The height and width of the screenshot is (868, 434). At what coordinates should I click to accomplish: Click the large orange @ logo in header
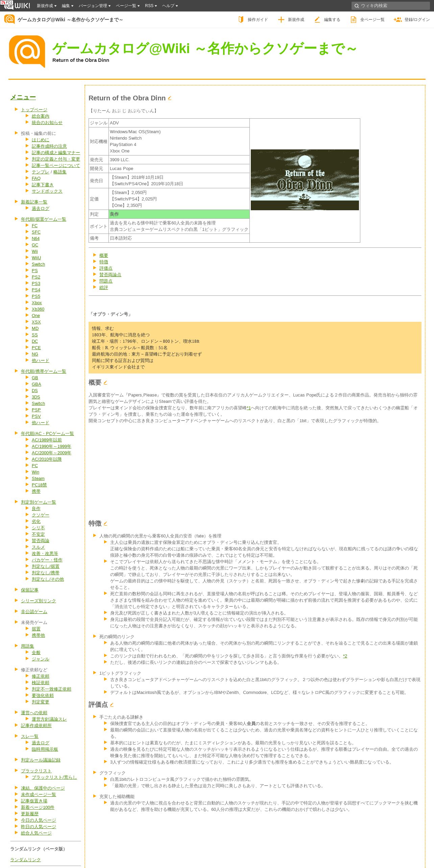click(x=27, y=51)
